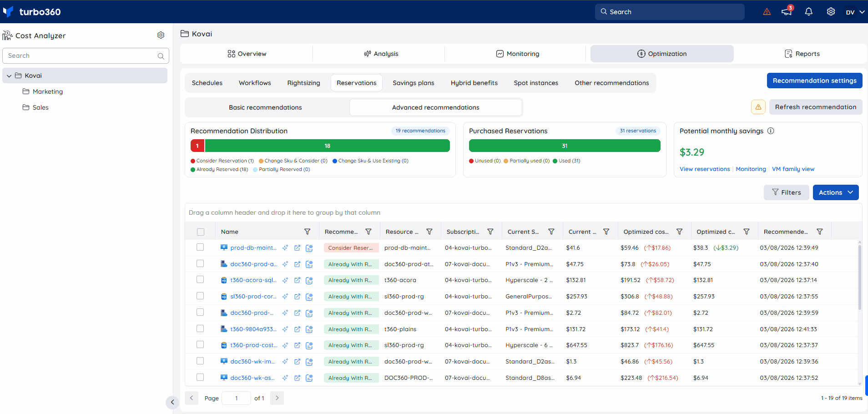Filter the Recommended column
Viewport: 868px width, 414px height.
pyautogui.click(x=820, y=232)
